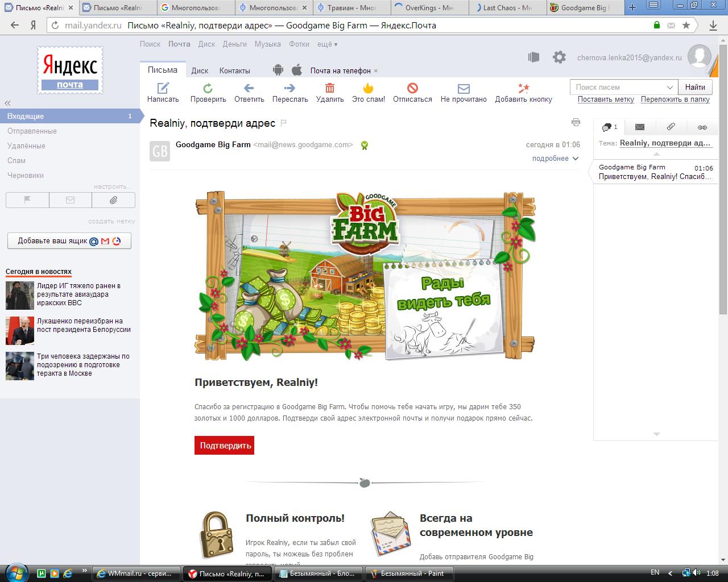This screenshot has width=728, height=582.
Task: Print the email using printer icon
Action: (576, 122)
